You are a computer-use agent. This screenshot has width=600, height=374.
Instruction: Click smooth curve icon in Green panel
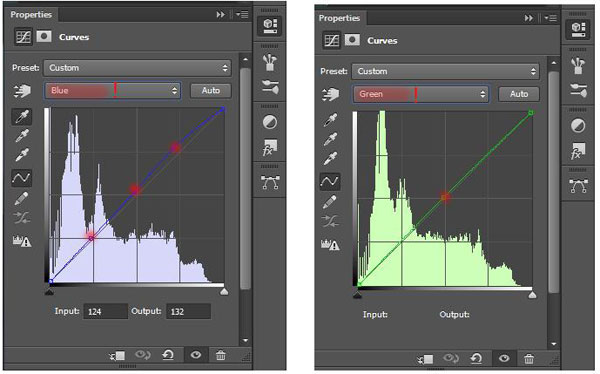click(330, 221)
